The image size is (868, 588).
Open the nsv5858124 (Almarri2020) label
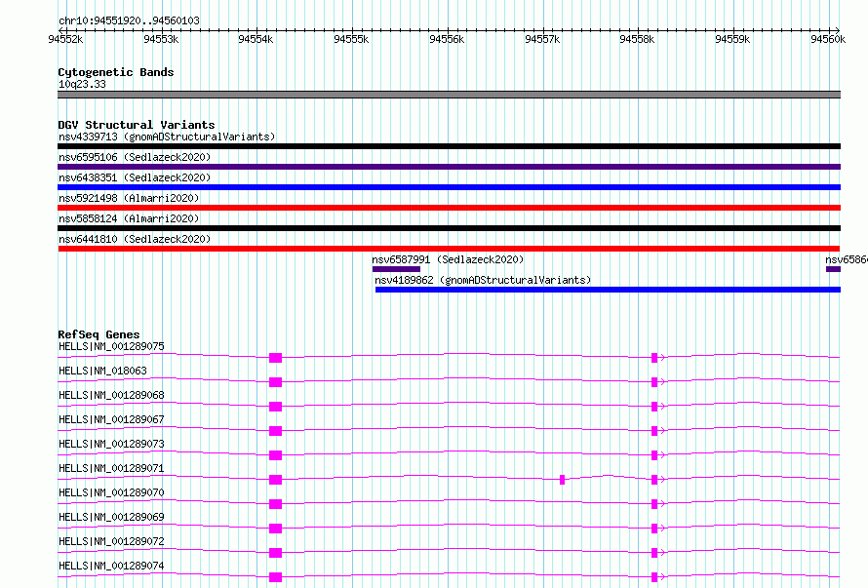click(x=129, y=218)
